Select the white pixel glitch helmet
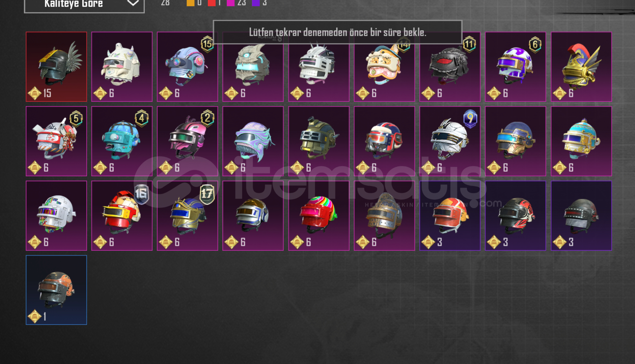This screenshot has width=635, height=364. point(56,216)
